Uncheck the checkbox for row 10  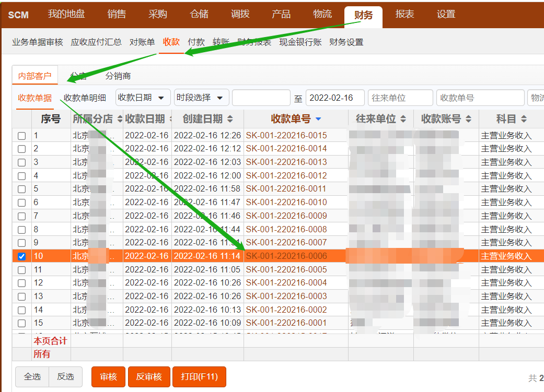21,256
